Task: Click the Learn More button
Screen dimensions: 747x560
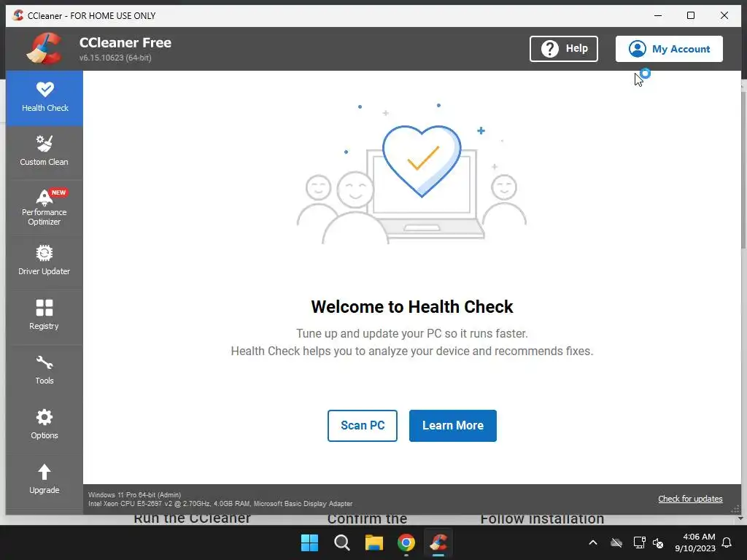Action: (x=452, y=426)
